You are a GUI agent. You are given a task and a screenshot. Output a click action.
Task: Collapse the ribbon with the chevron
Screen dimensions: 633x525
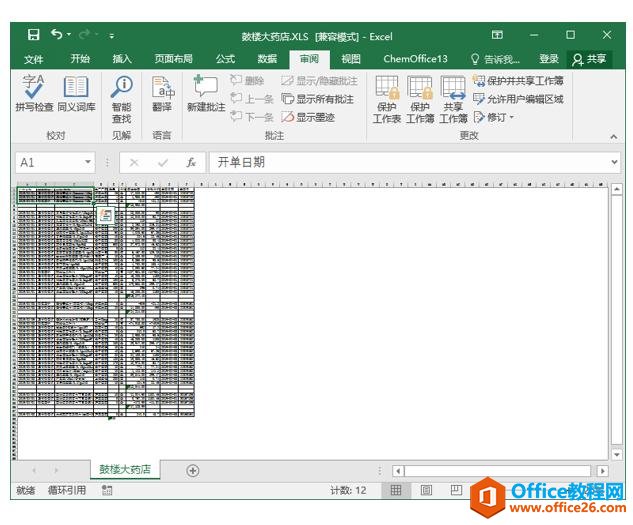pos(614,137)
